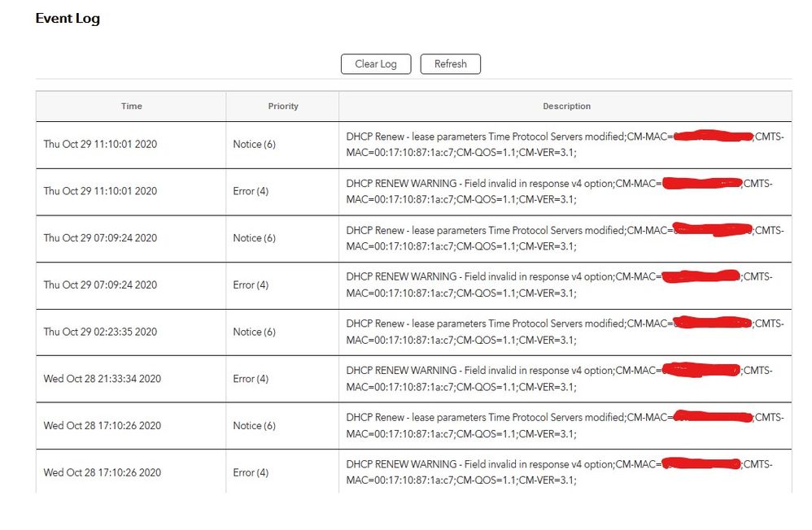The image size is (812, 530).
Task: Click the Event Log page heading
Action: point(68,18)
